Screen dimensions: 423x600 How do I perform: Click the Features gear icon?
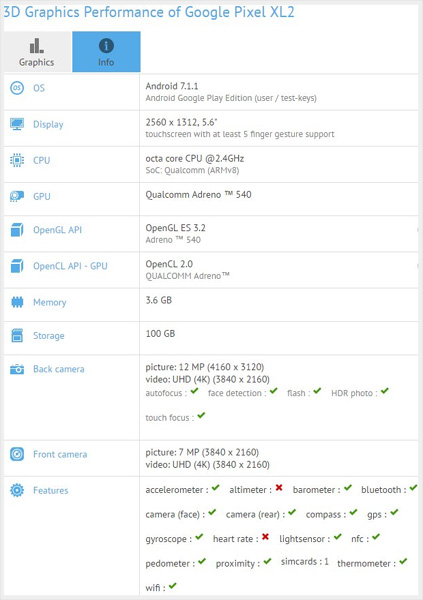pos(17,490)
